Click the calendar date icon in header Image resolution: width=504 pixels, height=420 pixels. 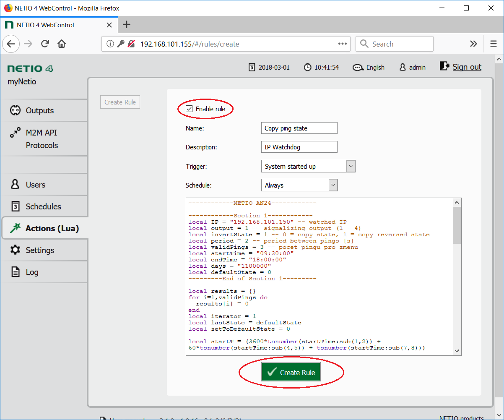252,67
